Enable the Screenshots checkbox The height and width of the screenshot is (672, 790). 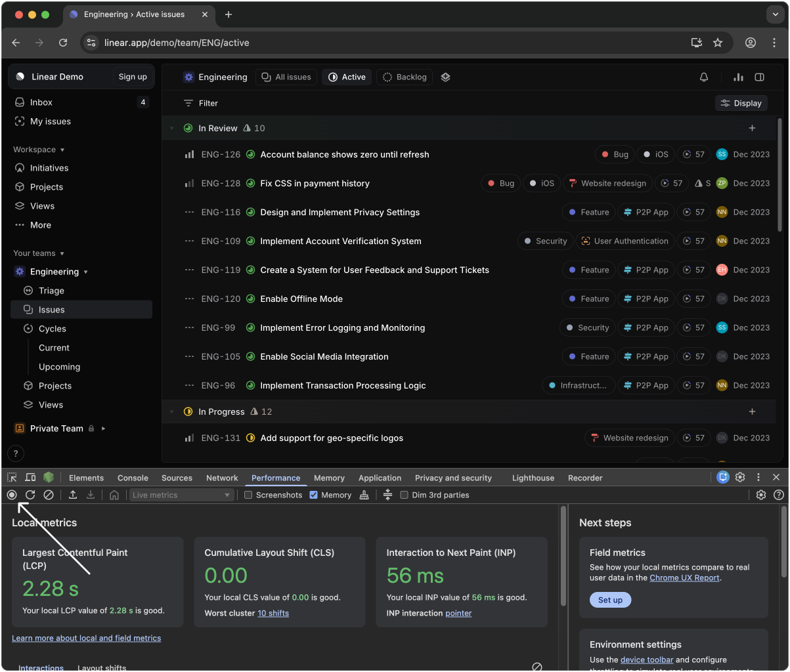[248, 495]
